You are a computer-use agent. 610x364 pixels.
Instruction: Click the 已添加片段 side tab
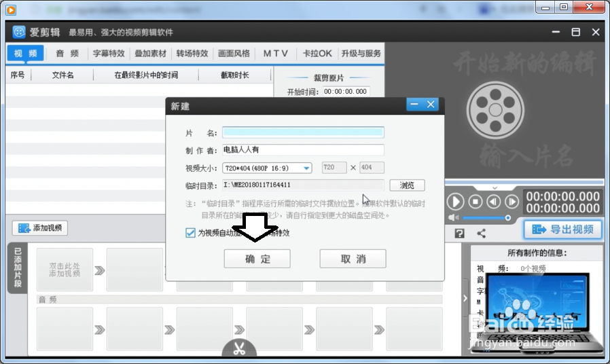(x=18, y=268)
